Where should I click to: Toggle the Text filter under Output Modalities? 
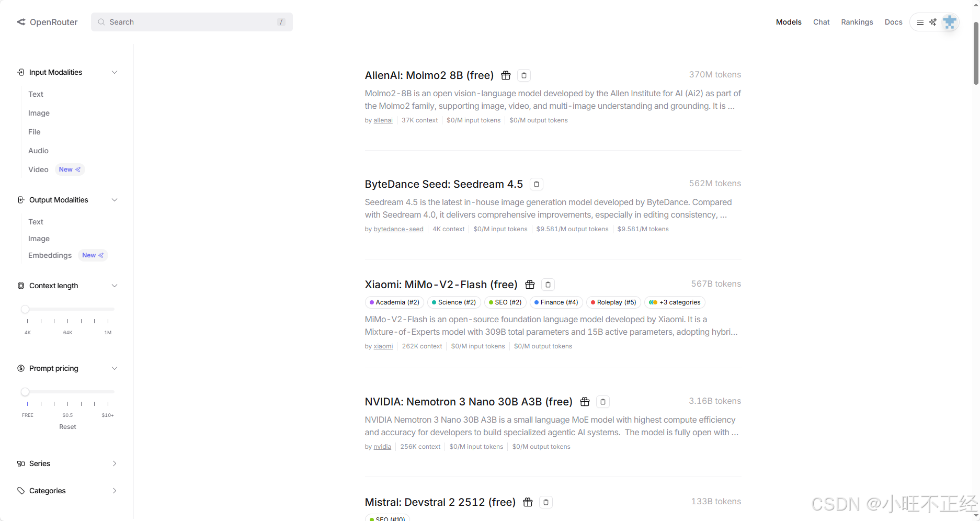point(36,222)
